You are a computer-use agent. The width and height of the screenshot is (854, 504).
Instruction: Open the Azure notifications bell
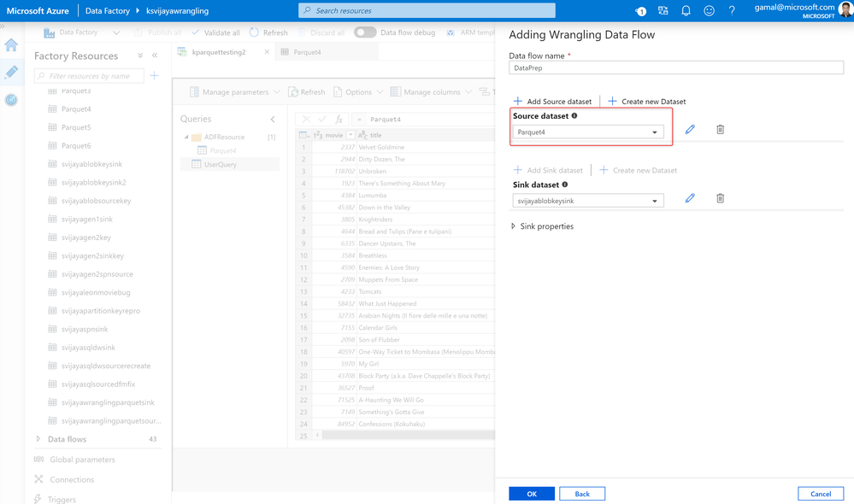coord(686,10)
